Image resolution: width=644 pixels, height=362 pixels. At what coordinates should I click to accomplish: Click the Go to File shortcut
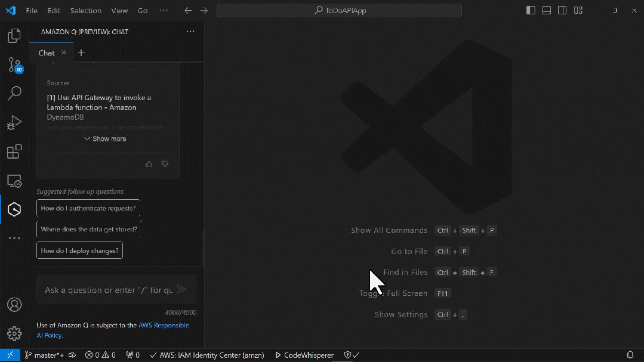tap(409, 251)
